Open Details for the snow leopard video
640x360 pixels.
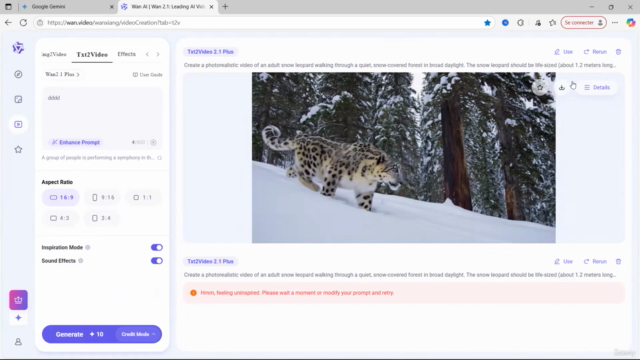(x=597, y=87)
